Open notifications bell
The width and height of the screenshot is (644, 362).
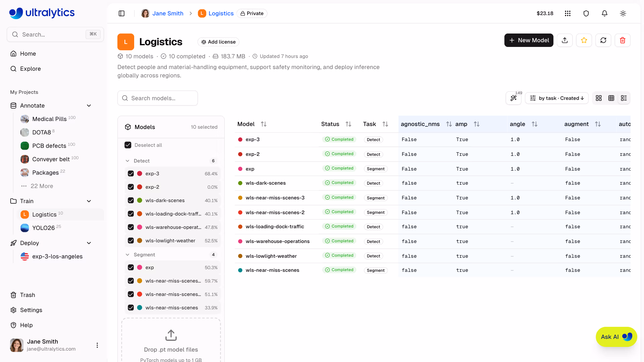[604, 13]
